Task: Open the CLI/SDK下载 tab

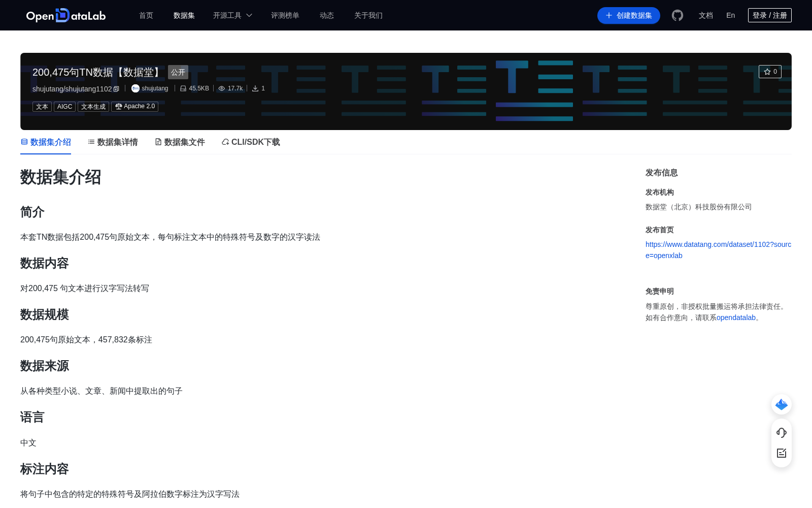Action: (251, 142)
